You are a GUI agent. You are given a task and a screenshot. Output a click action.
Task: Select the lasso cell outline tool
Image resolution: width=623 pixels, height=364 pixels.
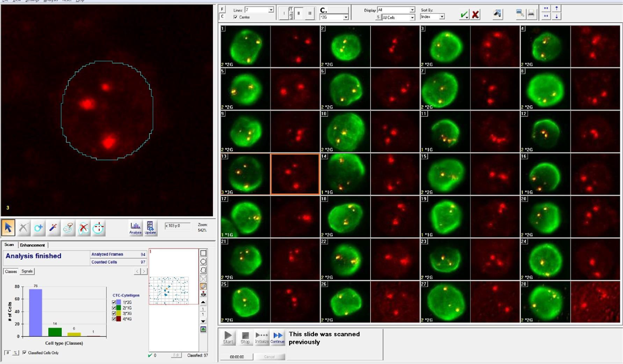69,227
